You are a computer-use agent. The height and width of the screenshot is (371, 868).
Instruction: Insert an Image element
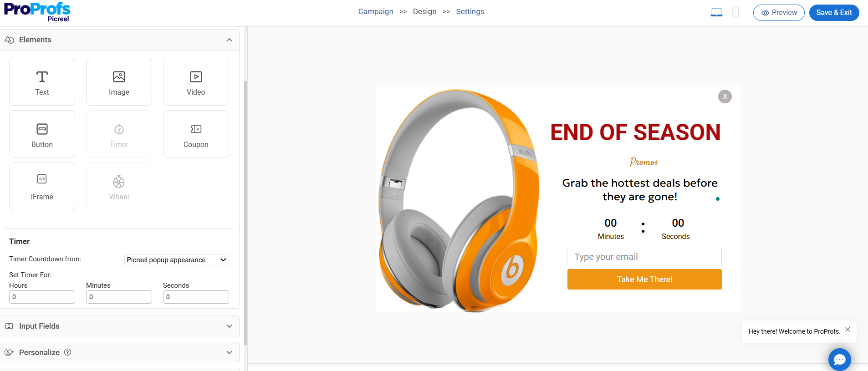pos(119,82)
